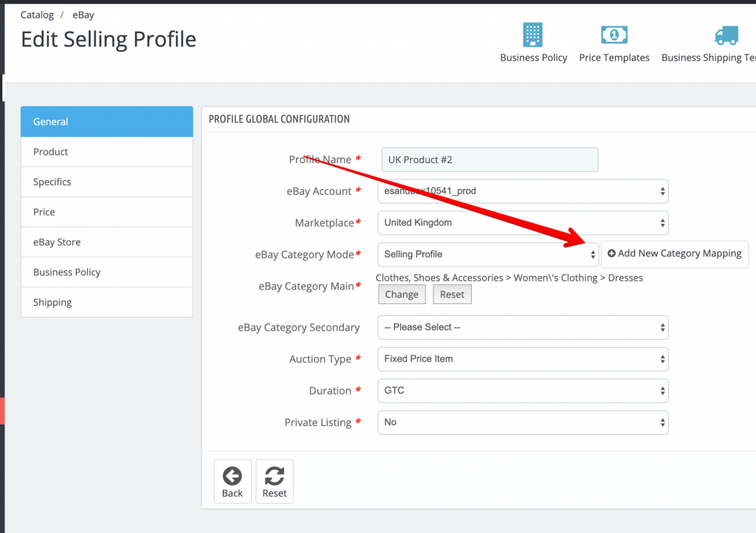Open the eBay Category Secondary dropdown
This screenshot has height=533, width=756.
click(x=523, y=328)
